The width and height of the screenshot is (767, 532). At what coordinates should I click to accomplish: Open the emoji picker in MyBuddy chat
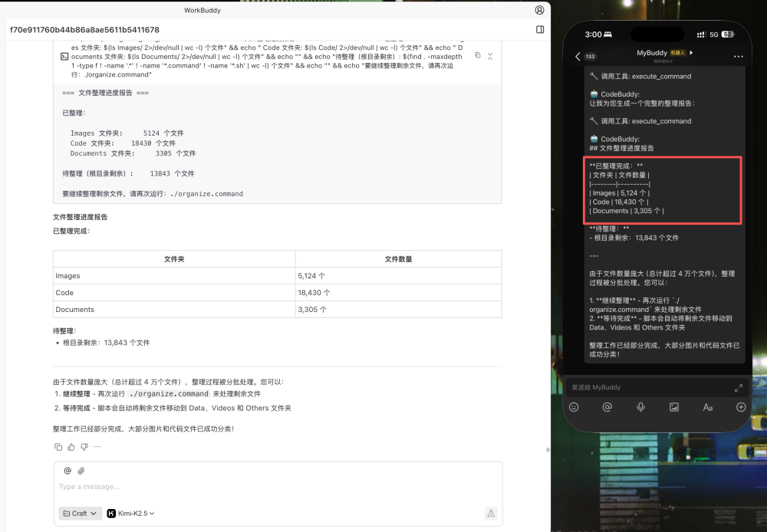(x=574, y=407)
